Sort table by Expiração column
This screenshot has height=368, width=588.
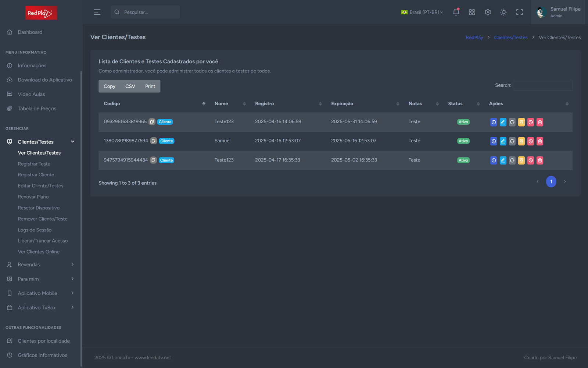coord(365,104)
